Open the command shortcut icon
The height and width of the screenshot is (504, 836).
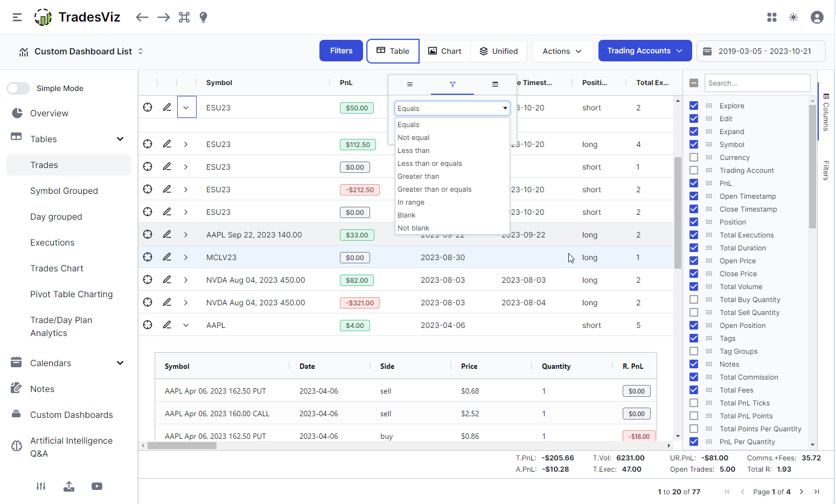coord(184,17)
